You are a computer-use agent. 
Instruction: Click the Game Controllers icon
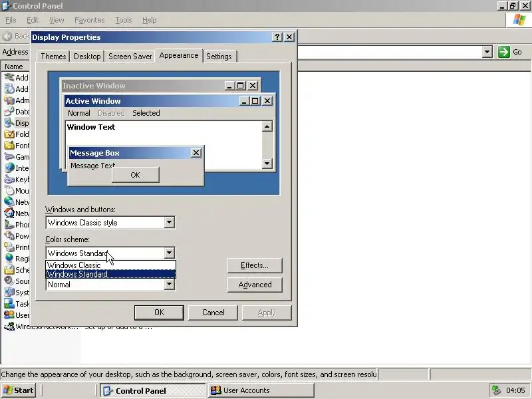pos(9,157)
